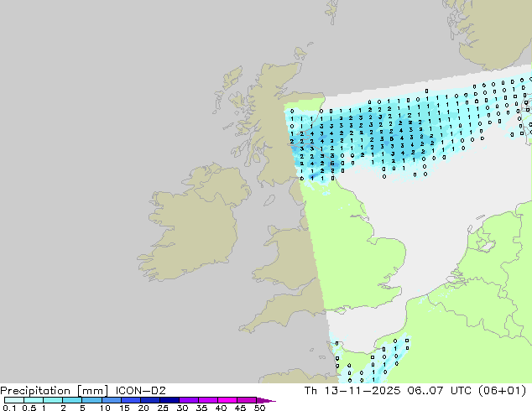This screenshot has height=411, width=532.
Task: Click the '(06+01)' forecast offset text
Action: point(502,391)
